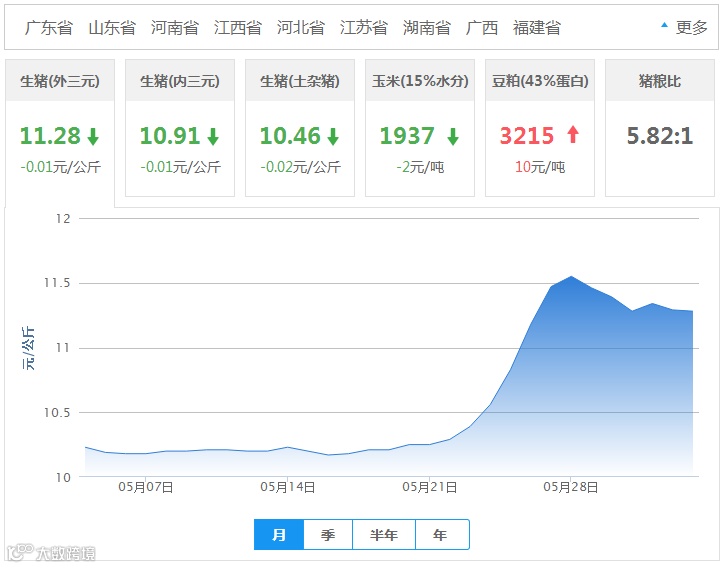Select 山东省 province link
The image size is (722, 568).
pos(112,28)
